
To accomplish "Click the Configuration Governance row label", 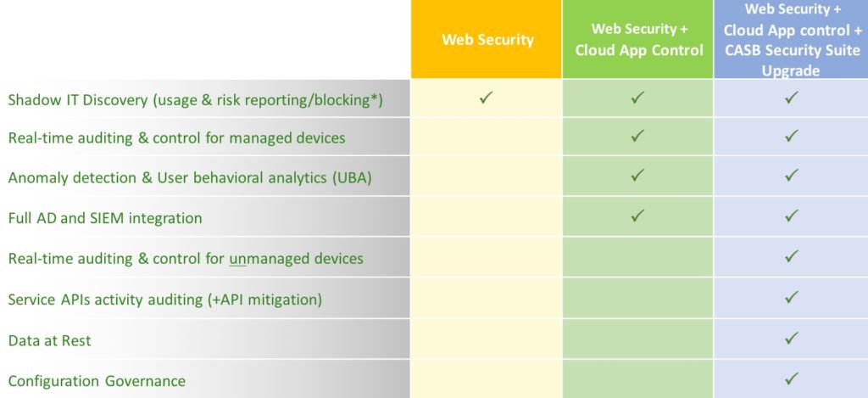I will pyautogui.click(x=97, y=381).
